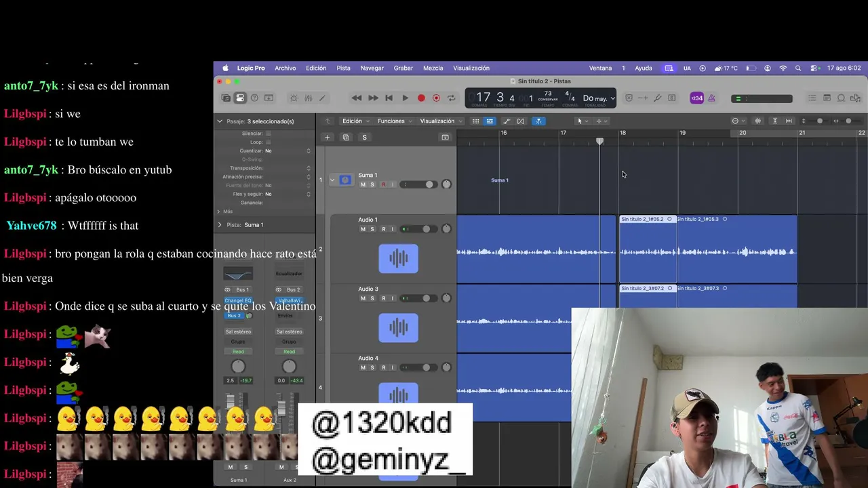This screenshot has width=868, height=488.
Task: Open the tuner fork icon
Action: pyautogui.click(x=657, y=98)
